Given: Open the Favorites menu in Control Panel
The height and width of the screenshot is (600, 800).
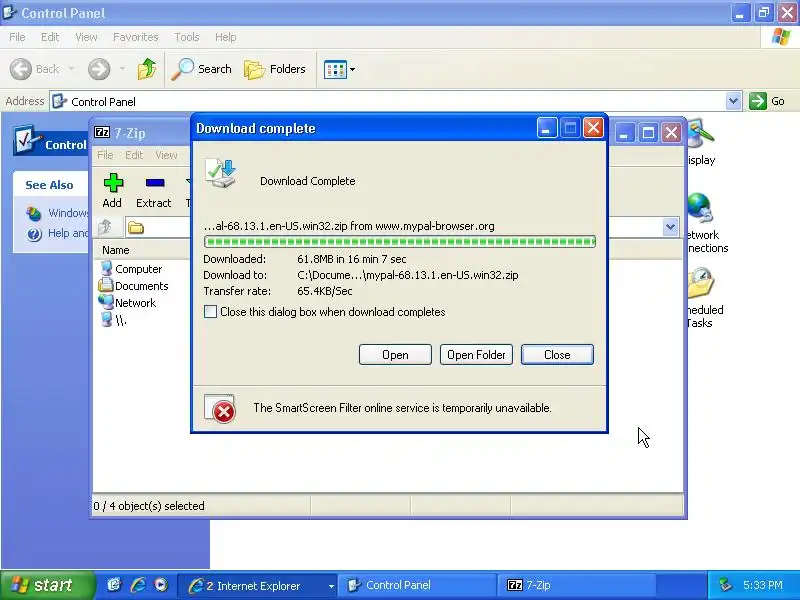Looking at the screenshot, I should click(136, 37).
